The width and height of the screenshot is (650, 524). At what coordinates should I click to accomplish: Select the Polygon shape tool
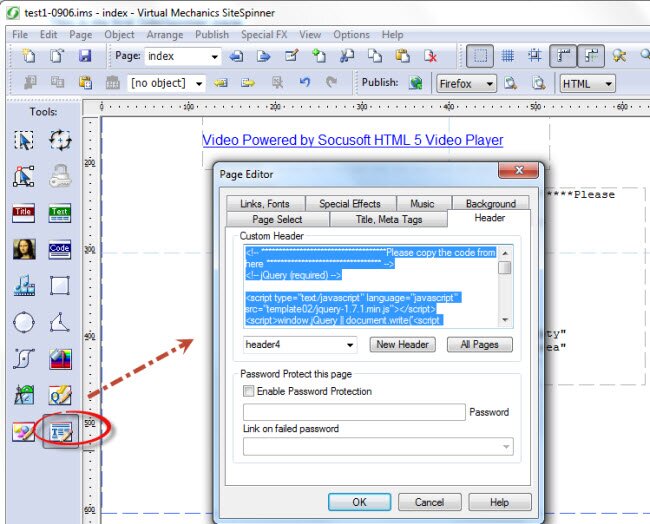coord(60,322)
